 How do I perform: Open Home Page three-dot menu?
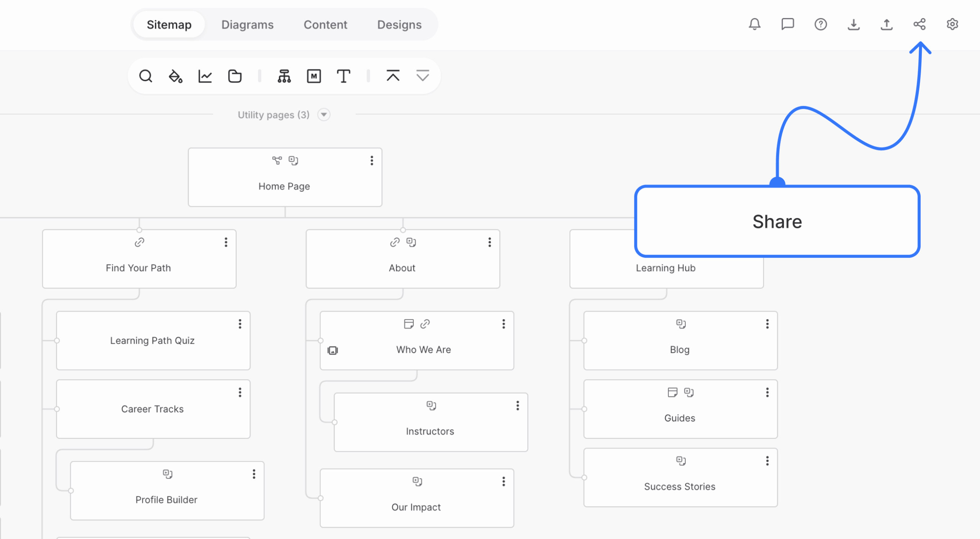tap(372, 161)
